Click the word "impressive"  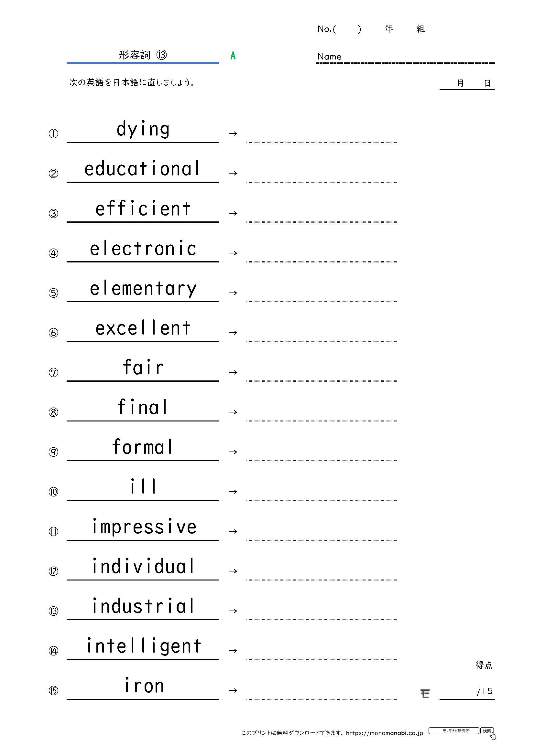pyautogui.click(x=144, y=527)
